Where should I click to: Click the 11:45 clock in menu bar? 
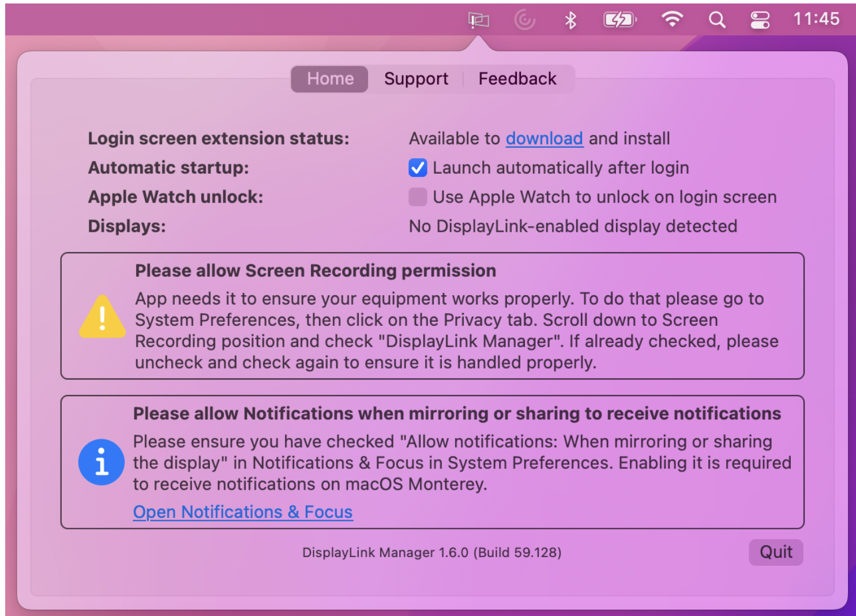click(x=816, y=19)
